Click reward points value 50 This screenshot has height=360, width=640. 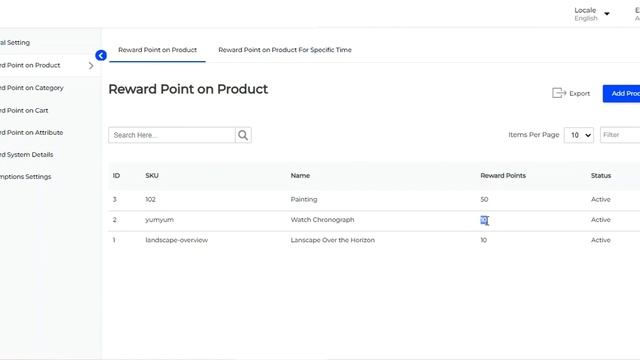[484, 200]
